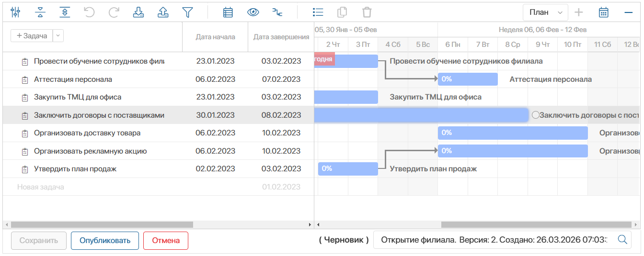This screenshot has height=256, width=644.
Task: Click start date 02.02.2023 of Утвердить план продаж
Action: click(215, 169)
